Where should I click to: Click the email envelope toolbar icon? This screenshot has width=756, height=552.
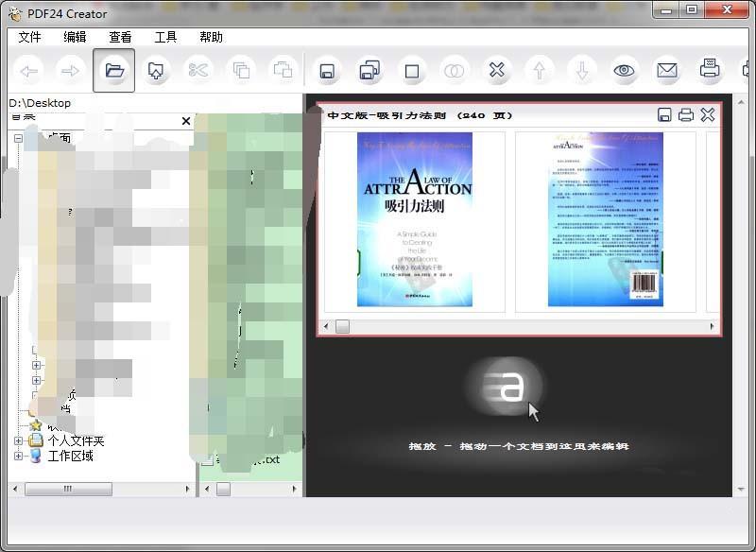click(666, 69)
